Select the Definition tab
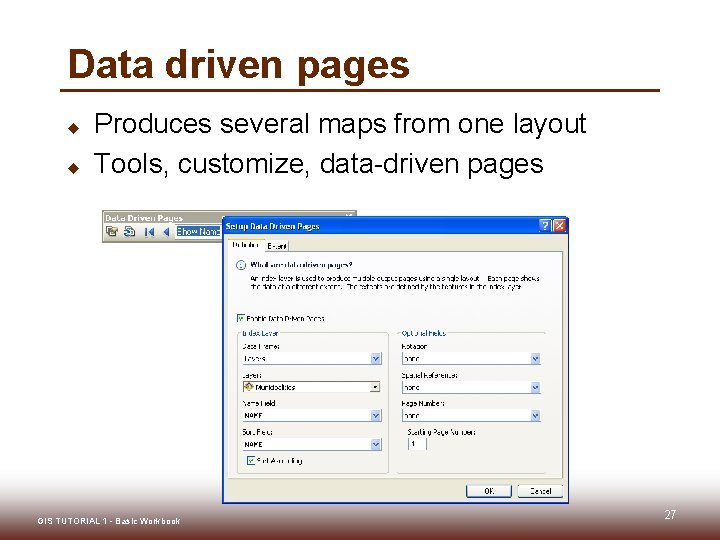720x540 pixels. tap(245, 245)
